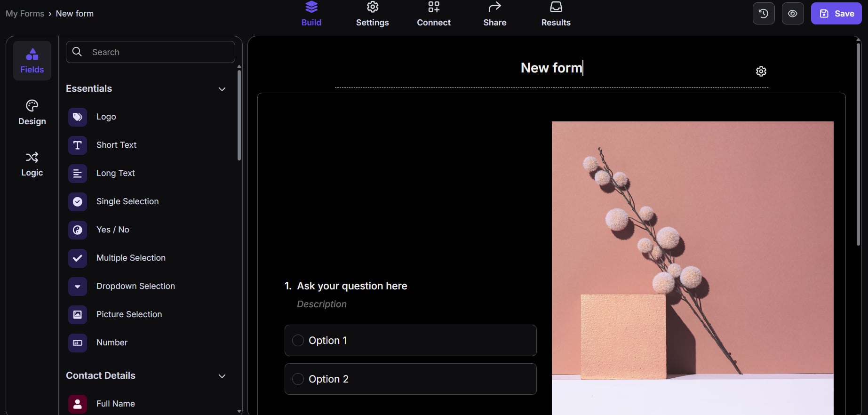Switch to the Results tab
868x415 pixels.
(556, 14)
